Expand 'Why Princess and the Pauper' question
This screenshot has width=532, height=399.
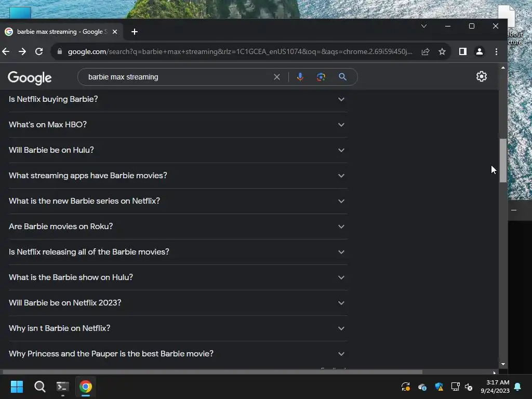click(x=178, y=353)
